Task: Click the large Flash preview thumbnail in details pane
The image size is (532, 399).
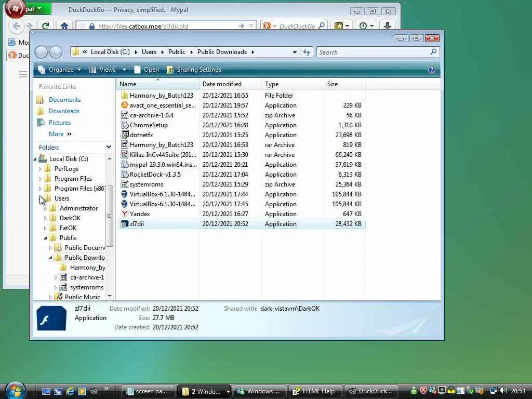Action: pyautogui.click(x=51, y=318)
